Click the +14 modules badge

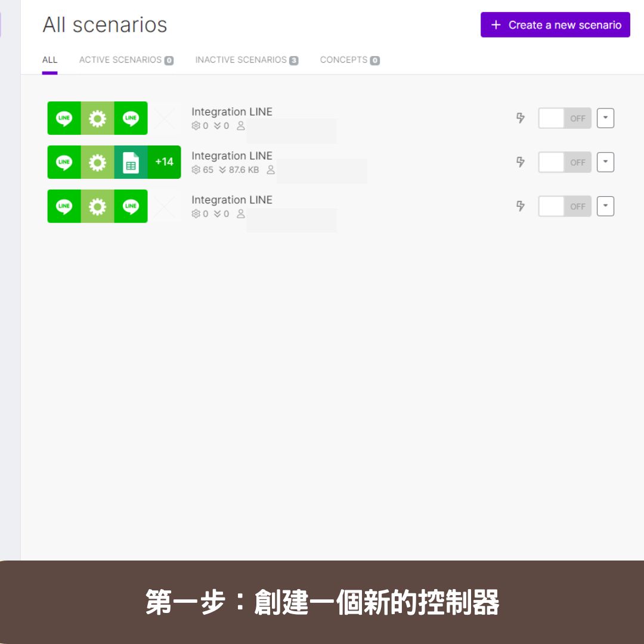point(163,162)
